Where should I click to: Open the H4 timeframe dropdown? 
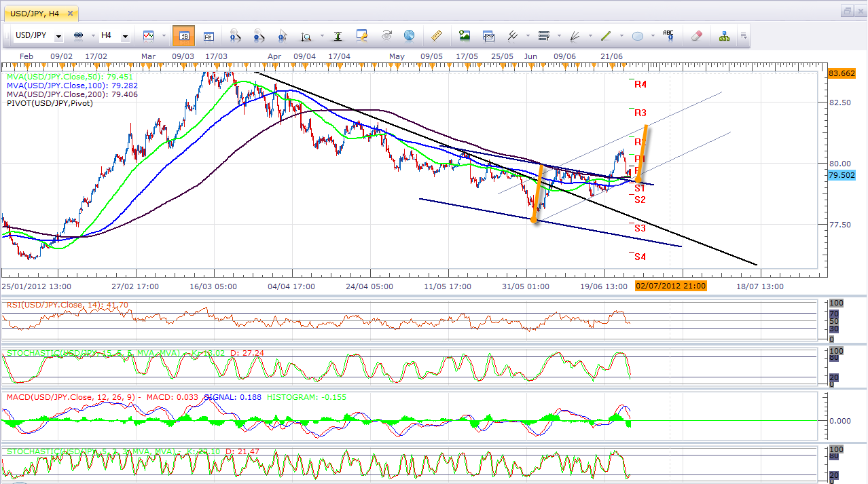click(x=126, y=35)
